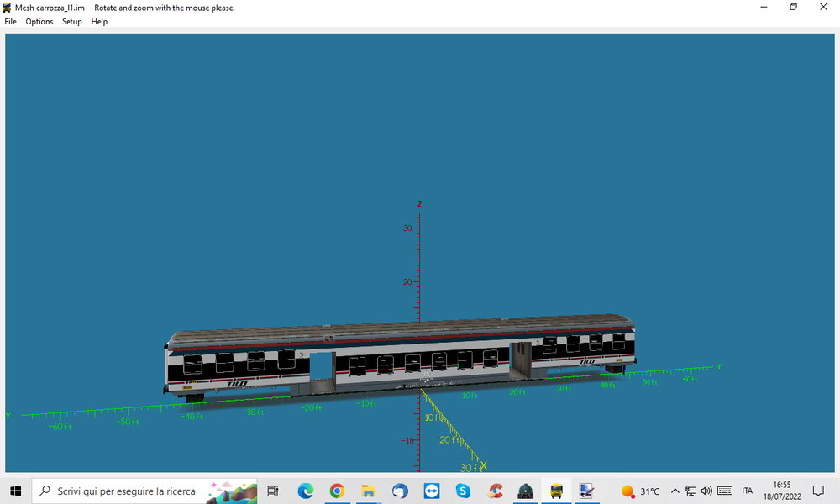Open the weather widget showing 31°C
840x504 pixels.
pyautogui.click(x=640, y=491)
